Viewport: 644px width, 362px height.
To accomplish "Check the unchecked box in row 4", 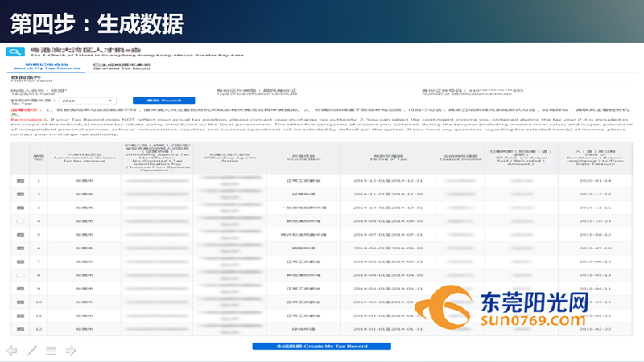I will [20, 220].
